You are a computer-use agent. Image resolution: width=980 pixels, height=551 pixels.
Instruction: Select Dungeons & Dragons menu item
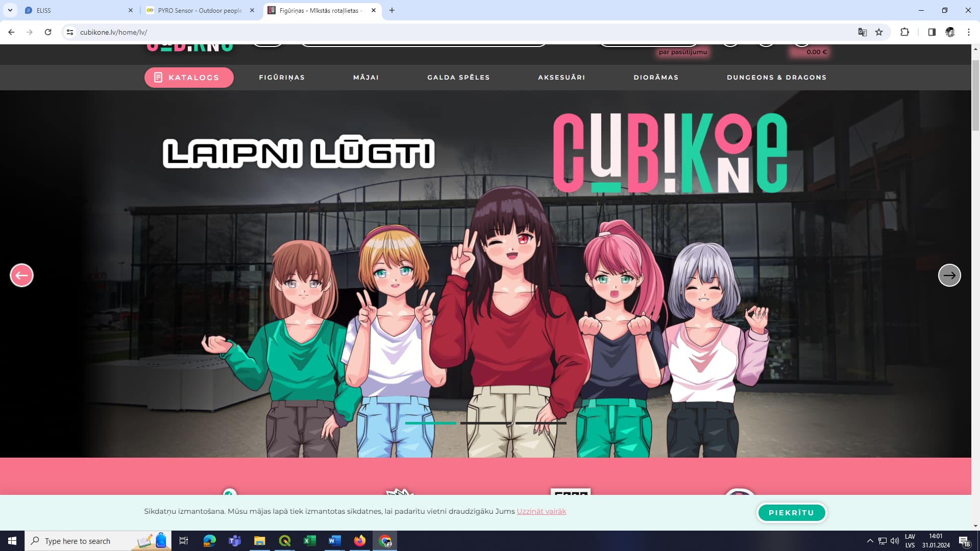click(776, 78)
